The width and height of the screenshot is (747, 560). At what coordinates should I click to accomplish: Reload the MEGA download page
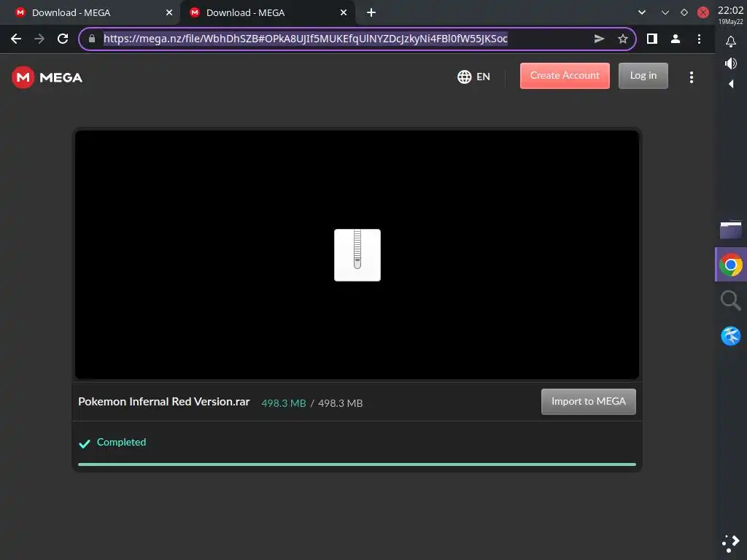pos(63,39)
